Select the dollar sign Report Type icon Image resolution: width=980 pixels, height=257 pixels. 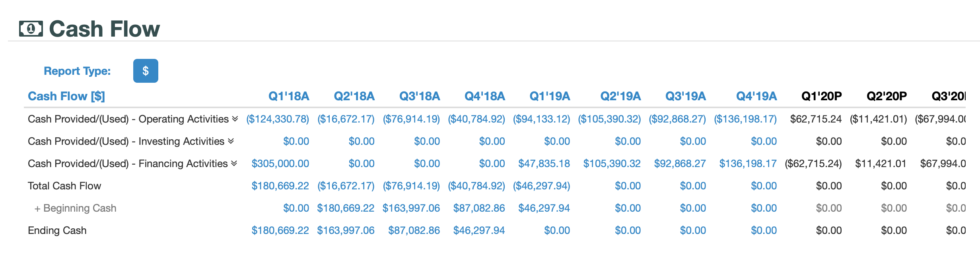[146, 70]
